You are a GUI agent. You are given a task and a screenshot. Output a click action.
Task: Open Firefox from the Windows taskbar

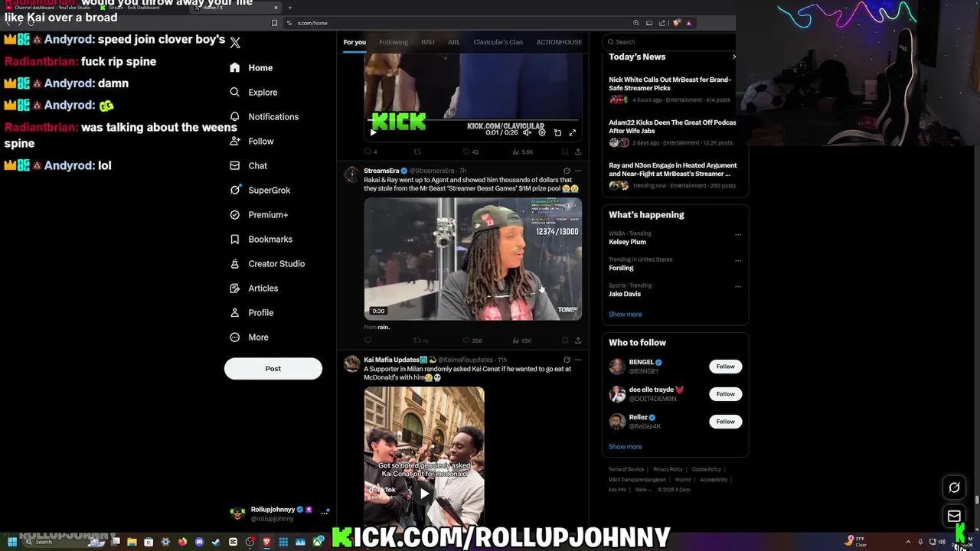pos(182,542)
